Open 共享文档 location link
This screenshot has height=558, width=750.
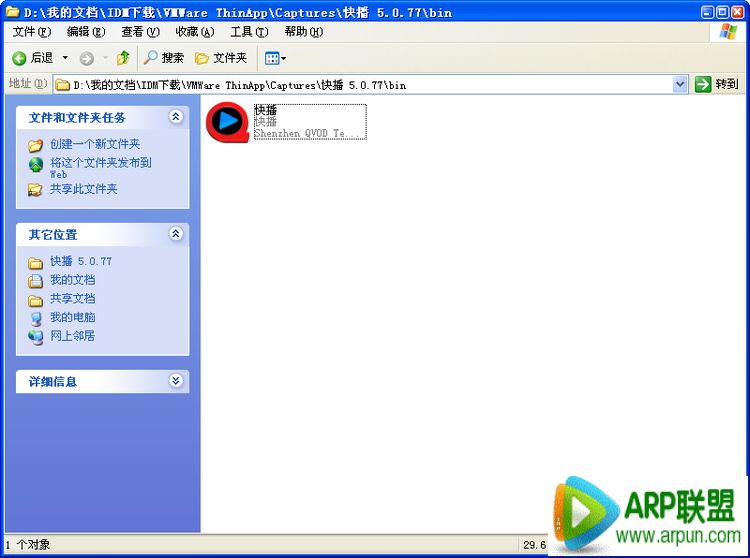click(x=73, y=298)
